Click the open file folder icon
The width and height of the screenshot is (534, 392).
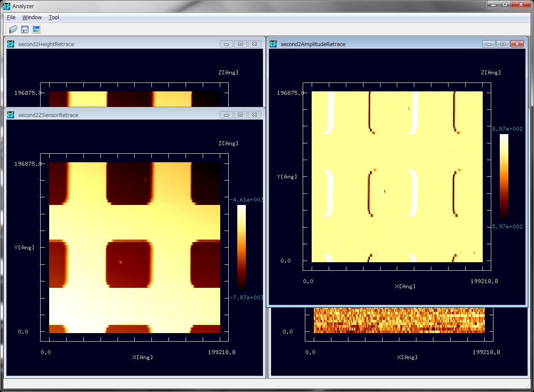tap(13, 29)
